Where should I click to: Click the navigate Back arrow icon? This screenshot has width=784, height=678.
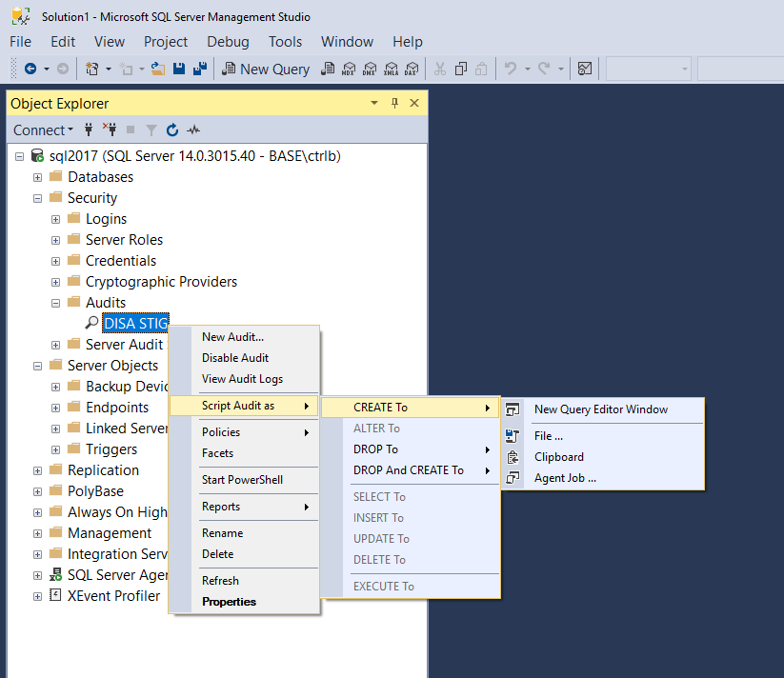tap(30, 69)
